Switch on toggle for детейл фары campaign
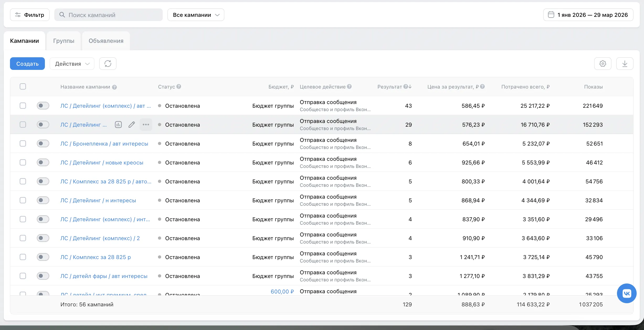 43,276
